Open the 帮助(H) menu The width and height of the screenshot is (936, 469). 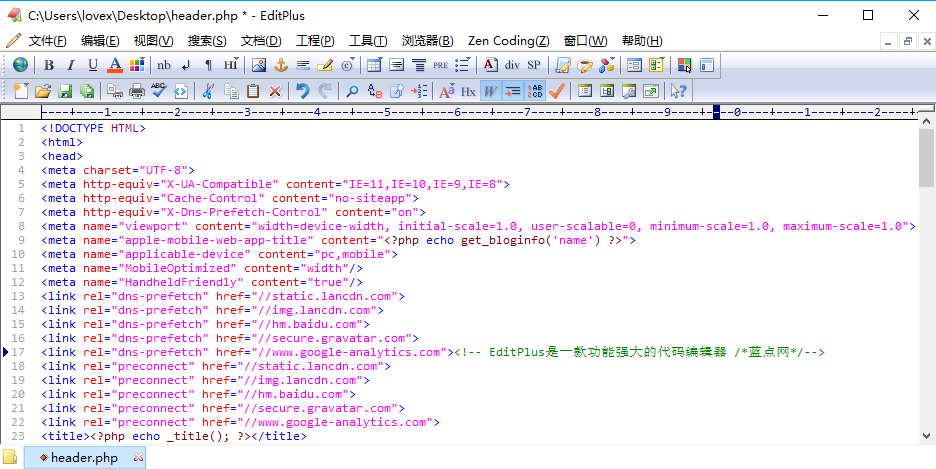[x=642, y=41]
